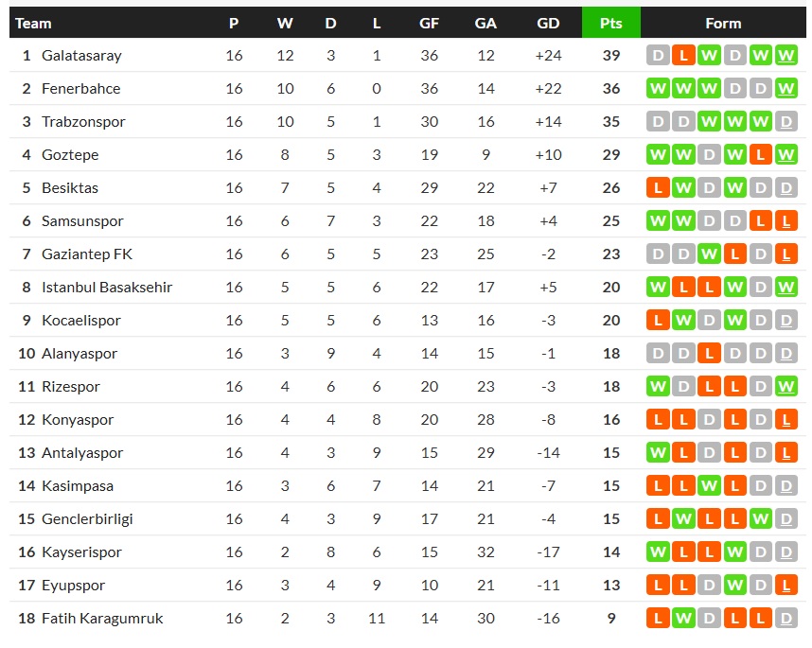Screen dimensions: 812x648
Task: Select the Besiktas team name
Action: click(70, 188)
